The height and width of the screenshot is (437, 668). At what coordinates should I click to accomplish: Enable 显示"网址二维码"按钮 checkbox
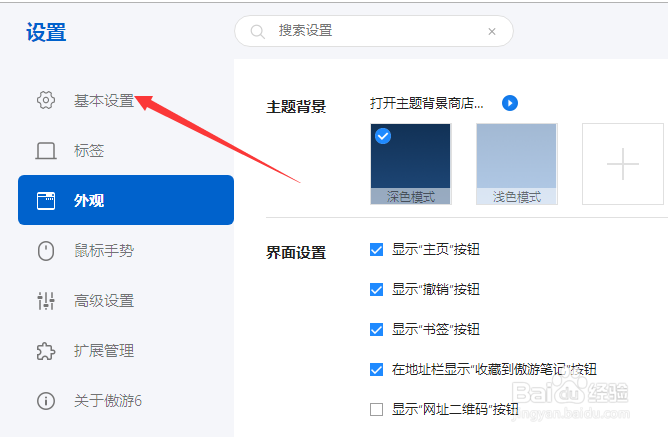coord(377,409)
